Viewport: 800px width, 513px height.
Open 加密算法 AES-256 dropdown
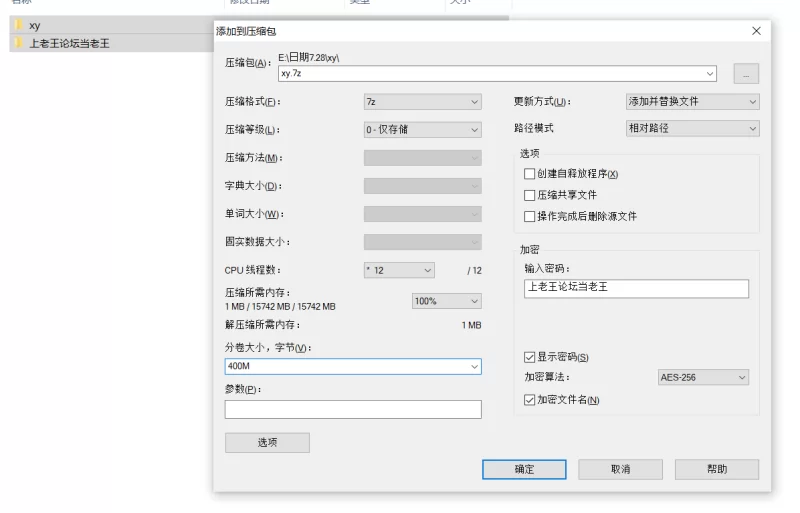[703, 377]
